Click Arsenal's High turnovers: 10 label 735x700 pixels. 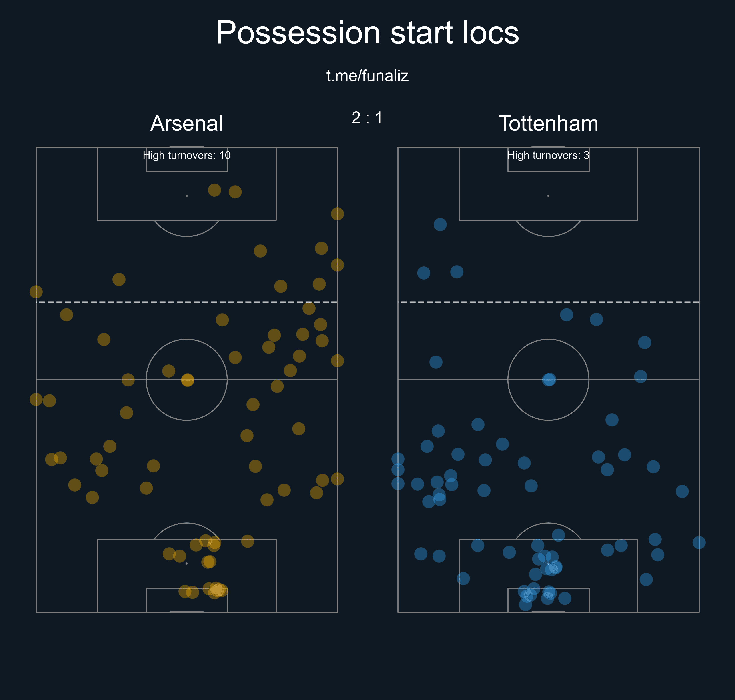[186, 155]
